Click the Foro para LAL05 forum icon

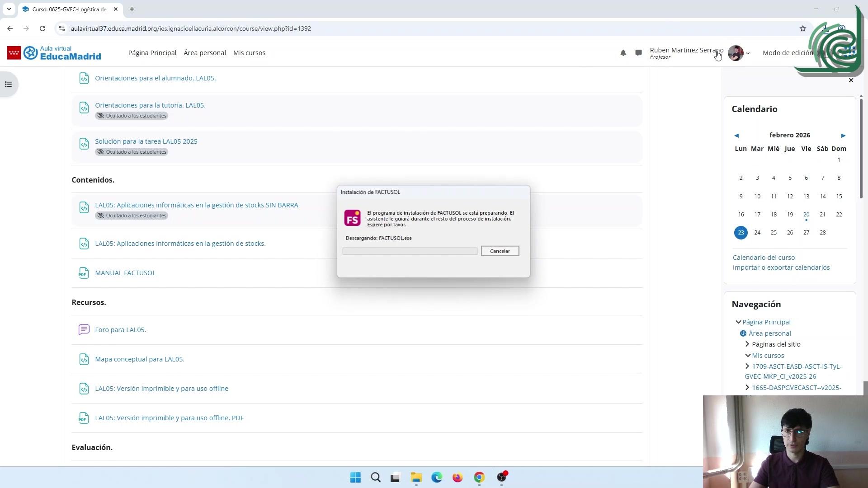pos(84,330)
